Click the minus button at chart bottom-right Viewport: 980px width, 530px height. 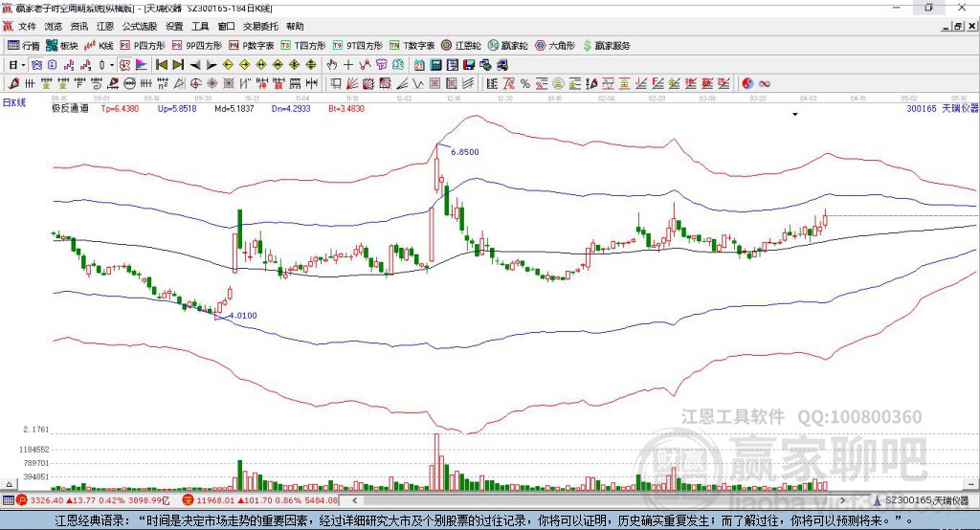(970, 484)
